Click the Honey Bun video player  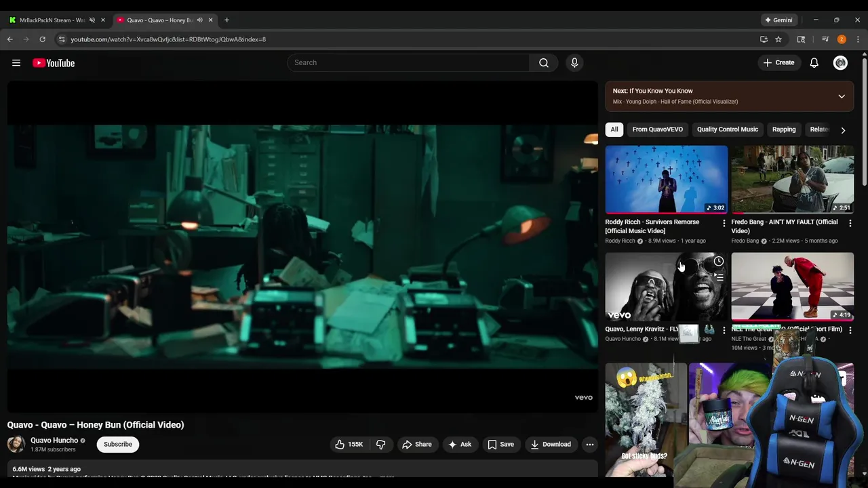tap(302, 247)
